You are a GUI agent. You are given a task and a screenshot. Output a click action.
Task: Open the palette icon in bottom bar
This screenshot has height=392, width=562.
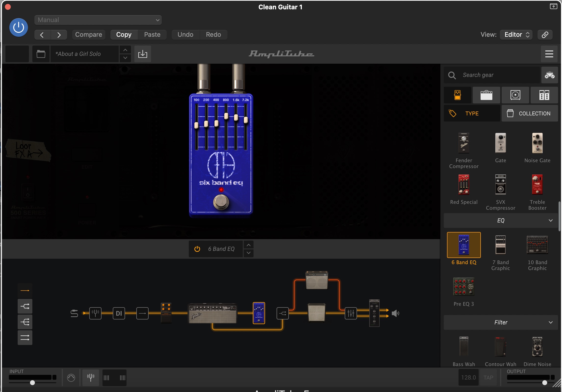pos(71,378)
